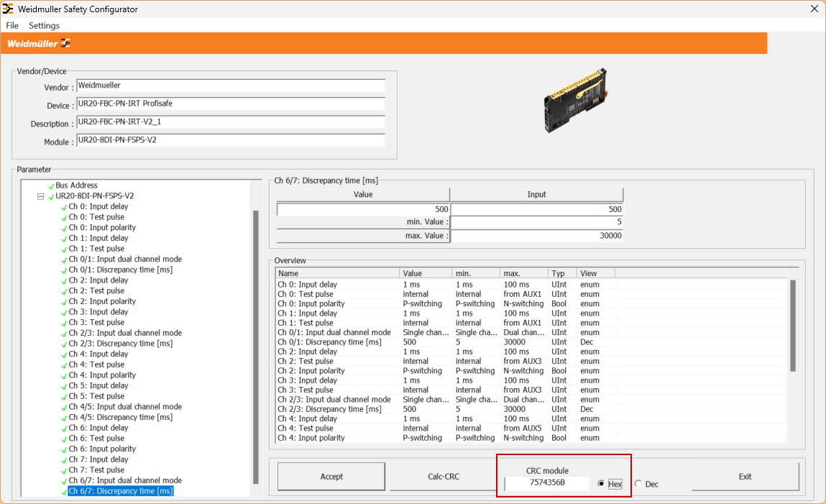Select Ch 4: Input polarity overview row

(531, 438)
